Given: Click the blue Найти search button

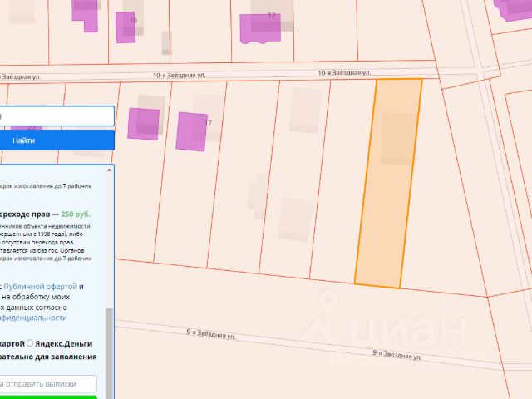Looking at the screenshot, I should pos(57,140).
